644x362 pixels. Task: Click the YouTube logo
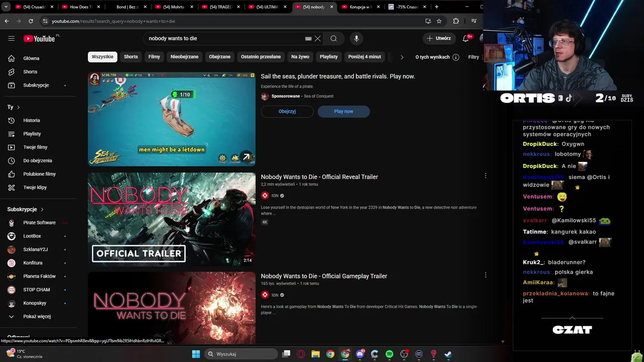point(39,39)
